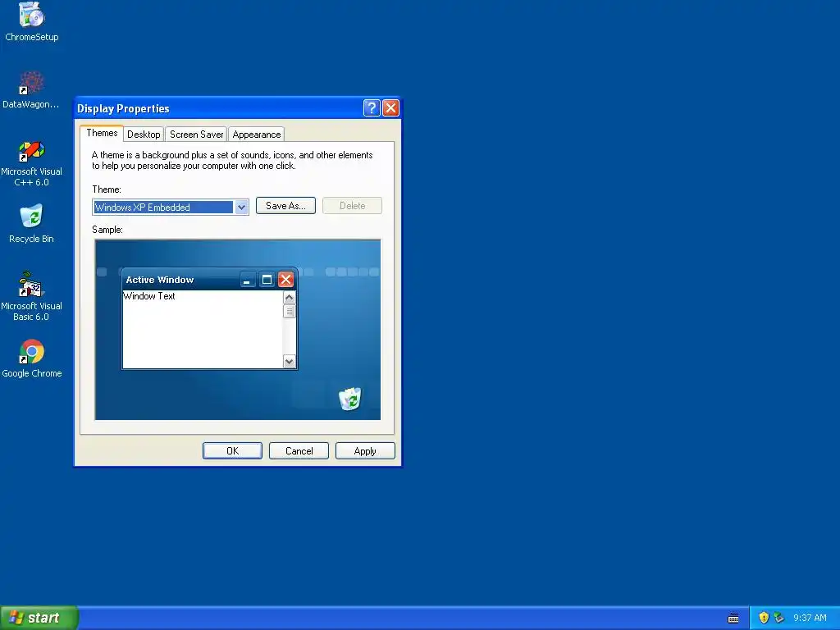Click the sample scrollbar up arrow
Viewport: 840px width, 630px height.
pos(290,297)
